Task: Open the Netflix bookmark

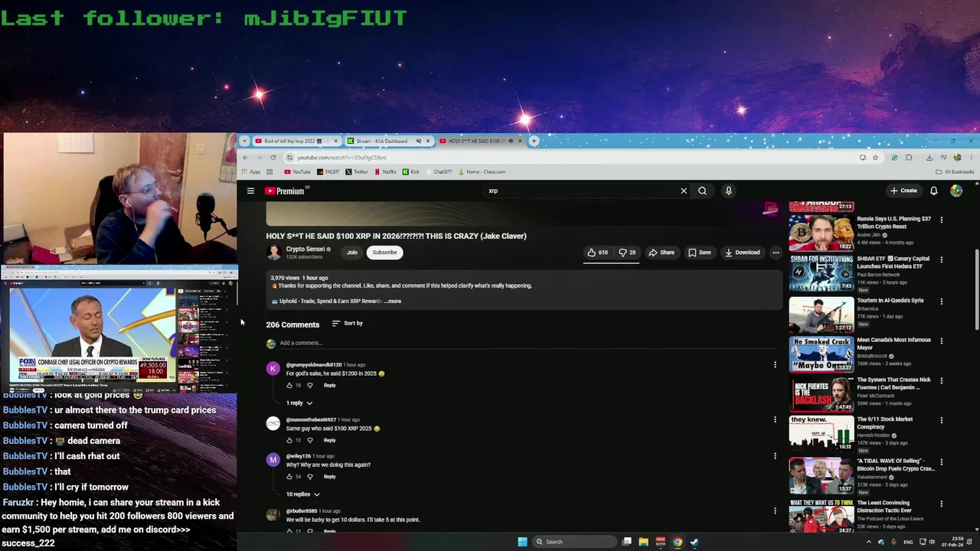Action: coord(385,172)
